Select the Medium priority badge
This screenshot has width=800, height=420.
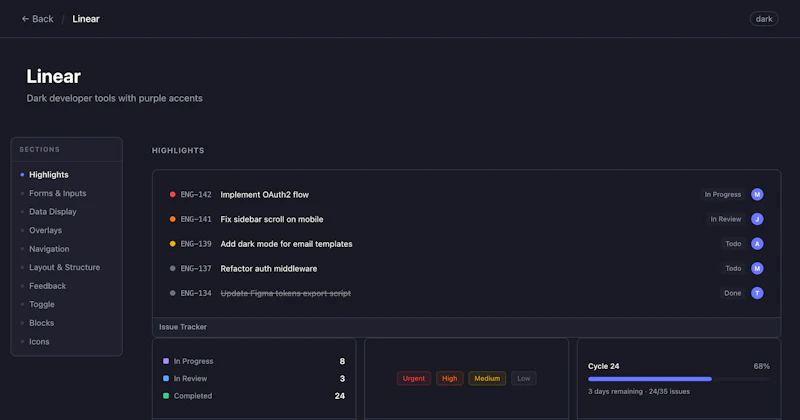point(487,378)
